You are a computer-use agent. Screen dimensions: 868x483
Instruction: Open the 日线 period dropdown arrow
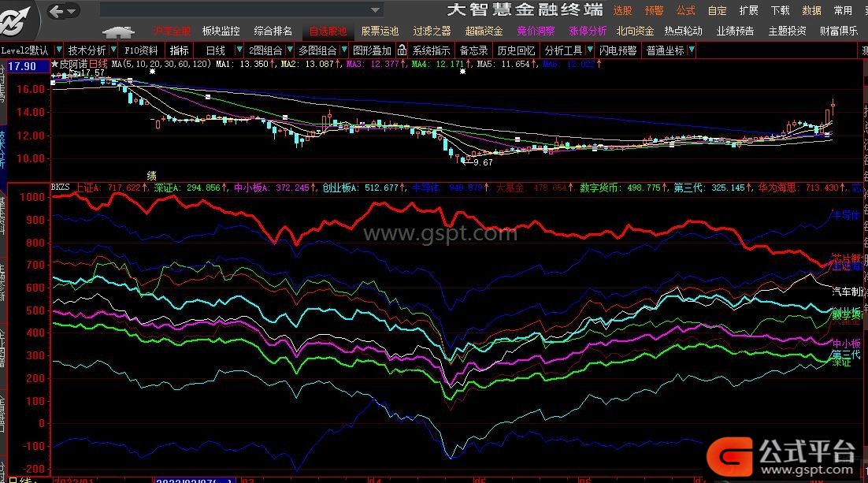coord(239,50)
